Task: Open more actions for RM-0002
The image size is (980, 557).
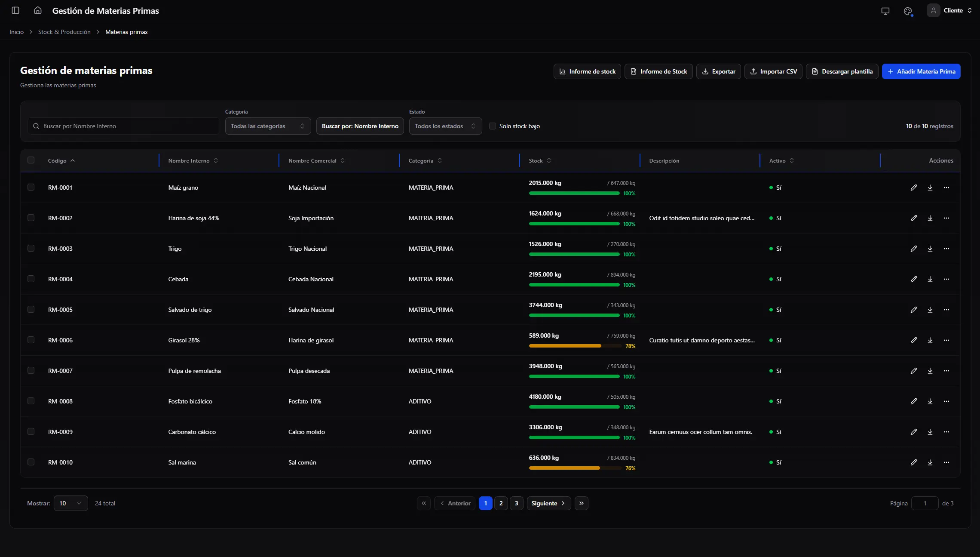Action: click(x=946, y=218)
